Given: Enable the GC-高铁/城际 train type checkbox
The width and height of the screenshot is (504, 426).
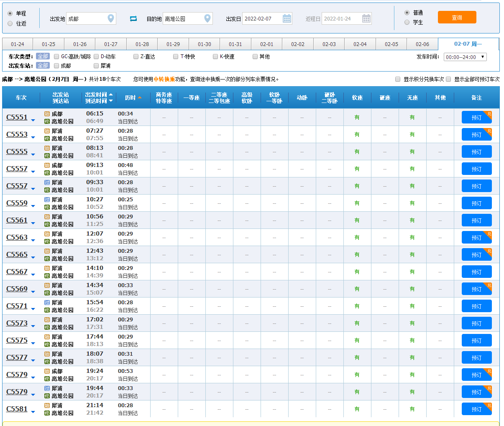Looking at the screenshot, I should 56,56.
